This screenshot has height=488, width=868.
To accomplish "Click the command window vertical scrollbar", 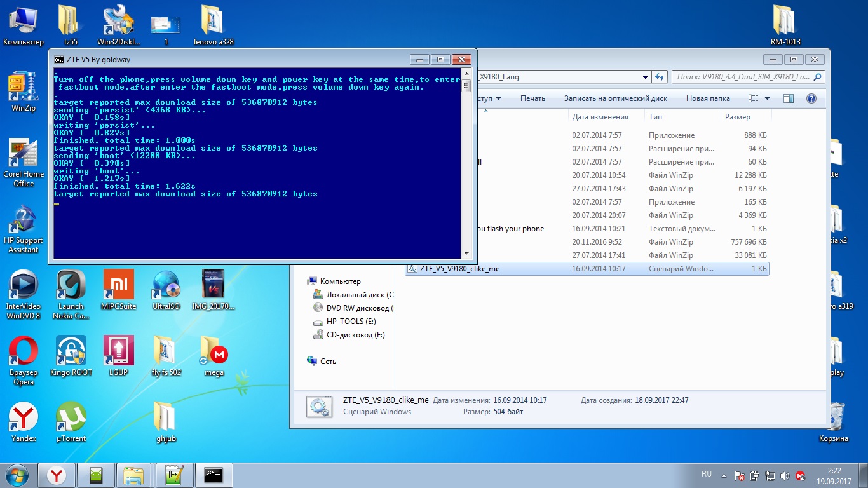I will point(466,165).
